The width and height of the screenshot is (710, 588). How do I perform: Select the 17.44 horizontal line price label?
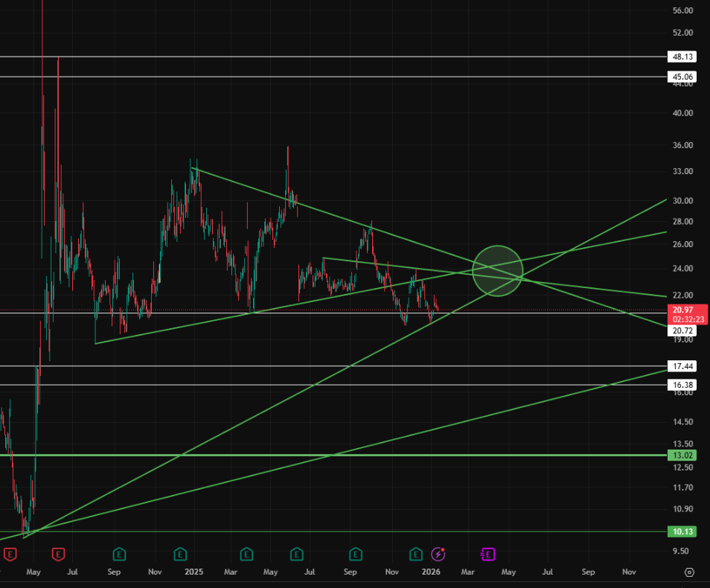coord(682,366)
